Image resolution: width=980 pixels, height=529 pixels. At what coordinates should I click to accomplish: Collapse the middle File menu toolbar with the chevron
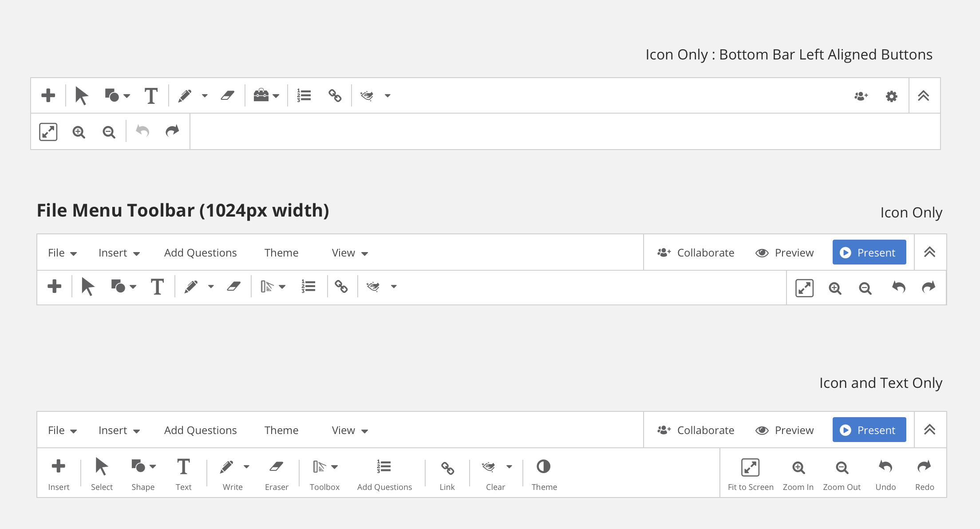(930, 253)
